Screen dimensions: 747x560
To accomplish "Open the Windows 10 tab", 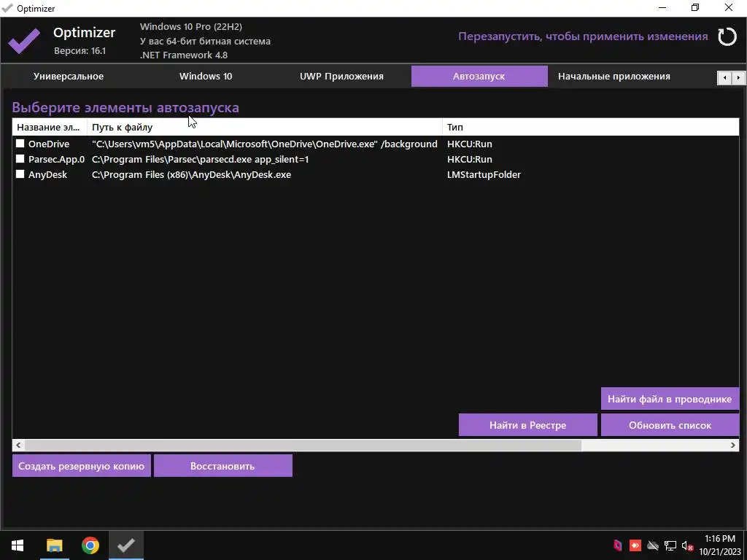I will click(x=206, y=76).
